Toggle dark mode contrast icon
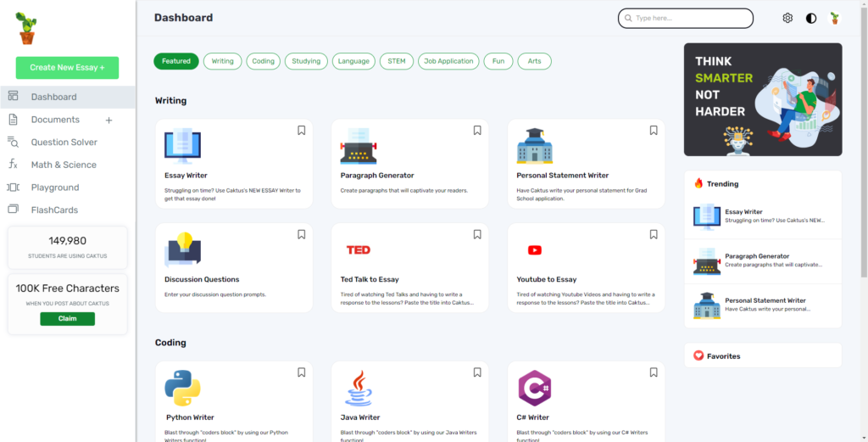Viewport: 868px width, 442px height. click(811, 18)
